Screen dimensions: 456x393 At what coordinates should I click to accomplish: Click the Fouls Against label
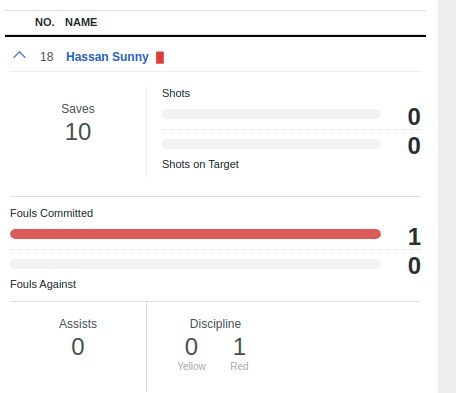tap(43, 284)
